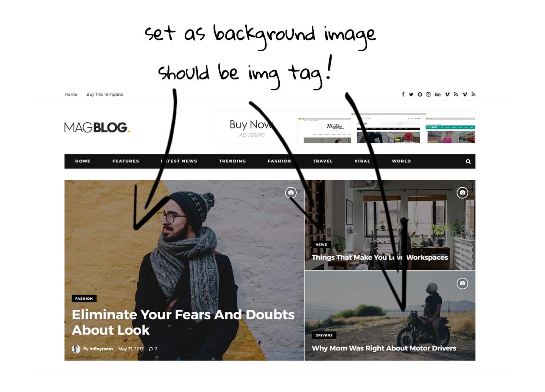Open the Facebook social icon
This screenshot has height=392, width=545.
click(403, 95)
